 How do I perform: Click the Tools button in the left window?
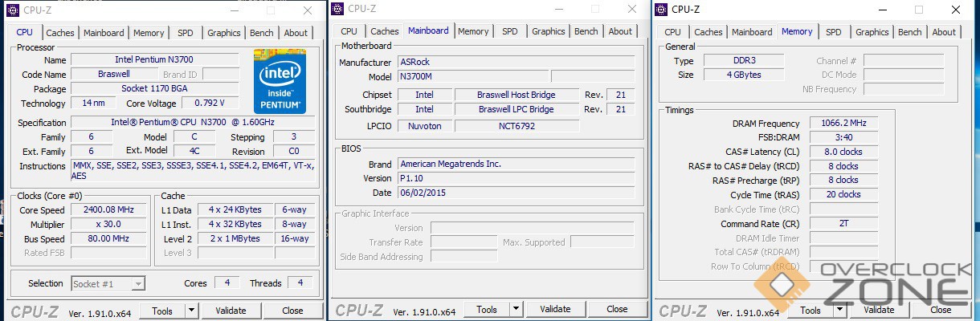[162, 311]
